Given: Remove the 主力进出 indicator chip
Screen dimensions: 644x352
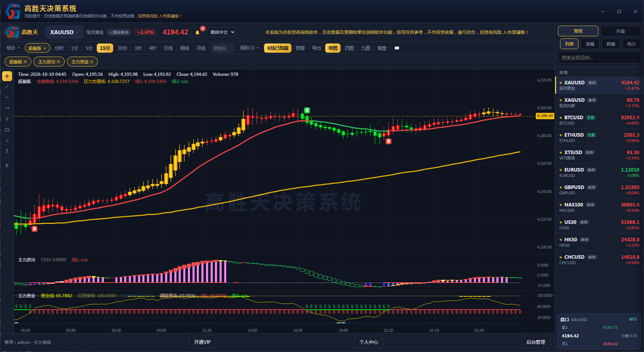Looking at the screenshot, I should tap(58, 62).
